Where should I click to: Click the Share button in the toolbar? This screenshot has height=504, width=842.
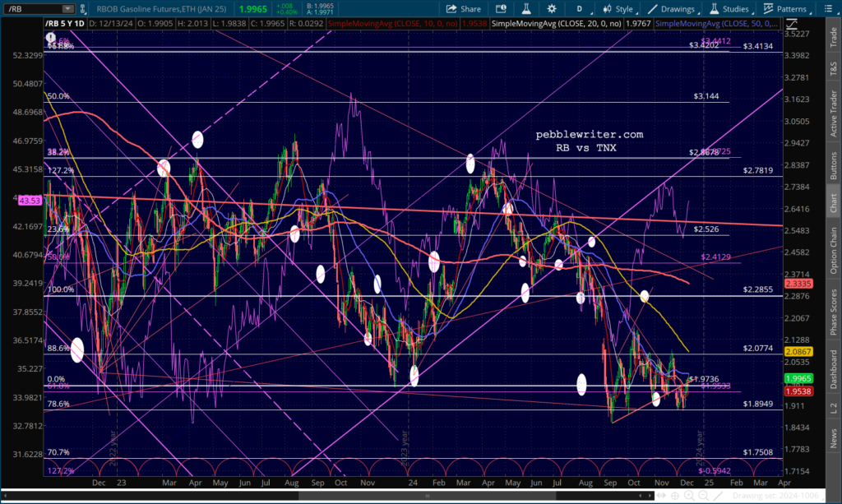click(x=463, y=9)
